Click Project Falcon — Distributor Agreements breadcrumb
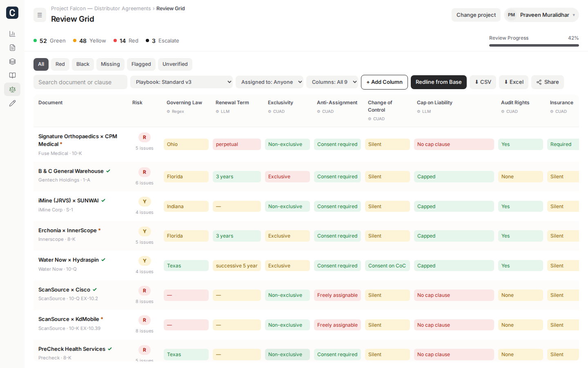 tap(101, 9)
